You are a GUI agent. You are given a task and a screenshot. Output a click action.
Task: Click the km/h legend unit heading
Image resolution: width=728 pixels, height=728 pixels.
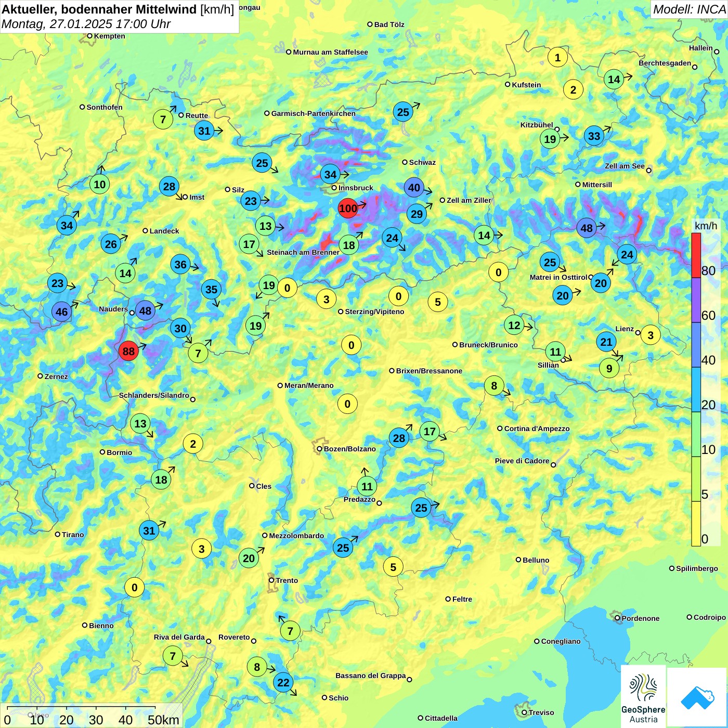pos(706,226)
